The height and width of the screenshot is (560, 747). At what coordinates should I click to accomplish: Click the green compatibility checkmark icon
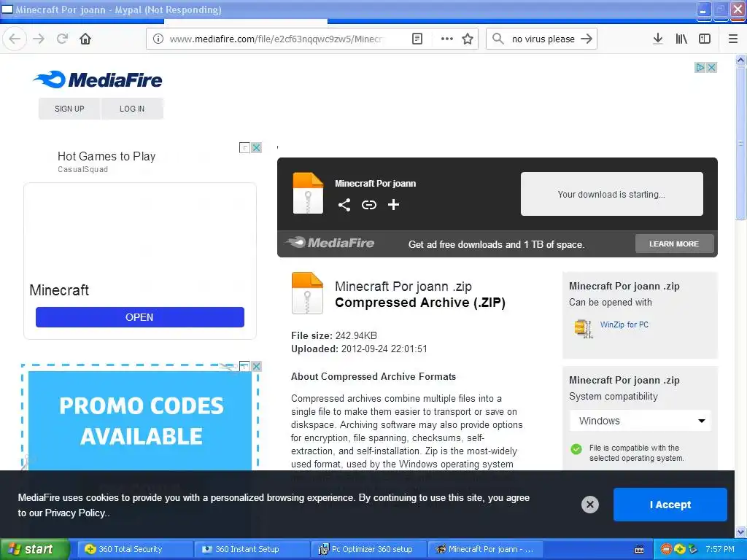[x=576, y=449]
